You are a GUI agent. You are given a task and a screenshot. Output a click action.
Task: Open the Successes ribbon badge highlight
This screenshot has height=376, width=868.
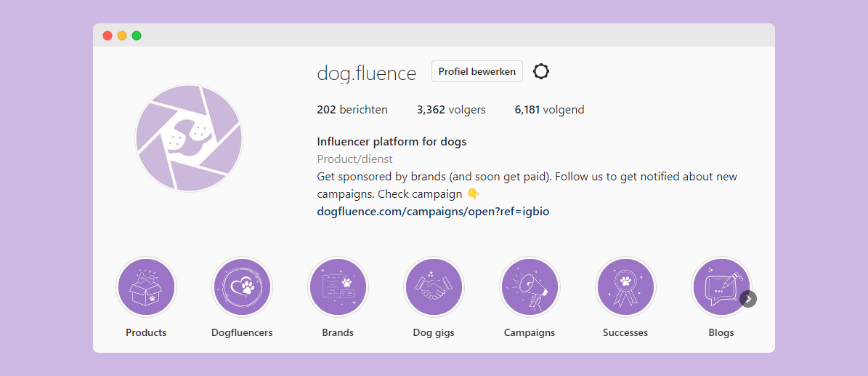click(x=625, y=287)
